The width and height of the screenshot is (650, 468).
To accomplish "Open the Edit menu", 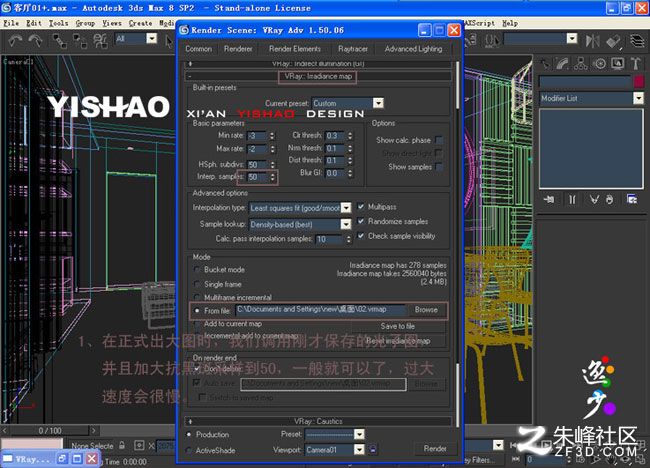I will [x=34, y=23].
